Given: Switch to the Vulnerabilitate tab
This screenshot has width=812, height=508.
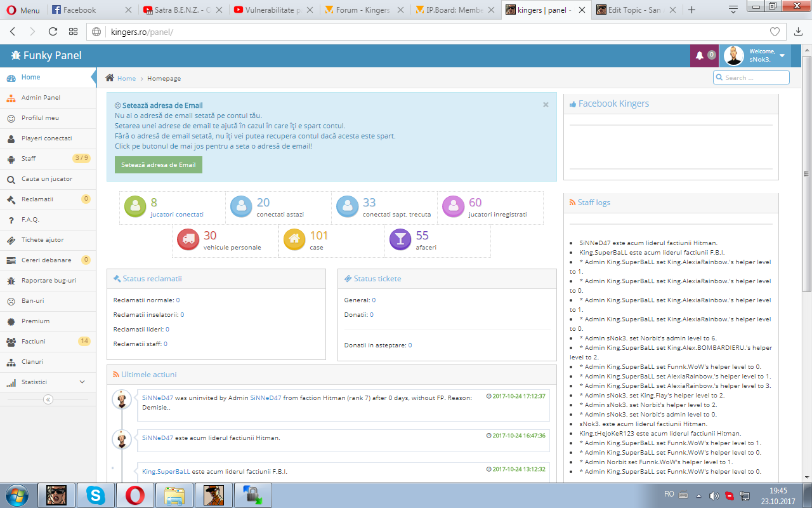Looking at the screenshot, I should tap(274, 10).
